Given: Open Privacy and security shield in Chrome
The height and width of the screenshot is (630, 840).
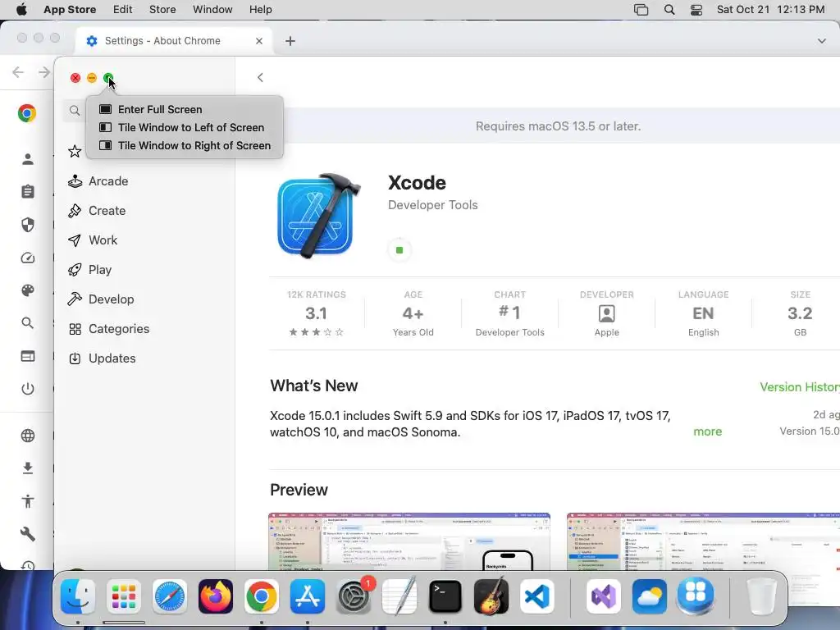Looking at the screenshot, I should point(28,225).
